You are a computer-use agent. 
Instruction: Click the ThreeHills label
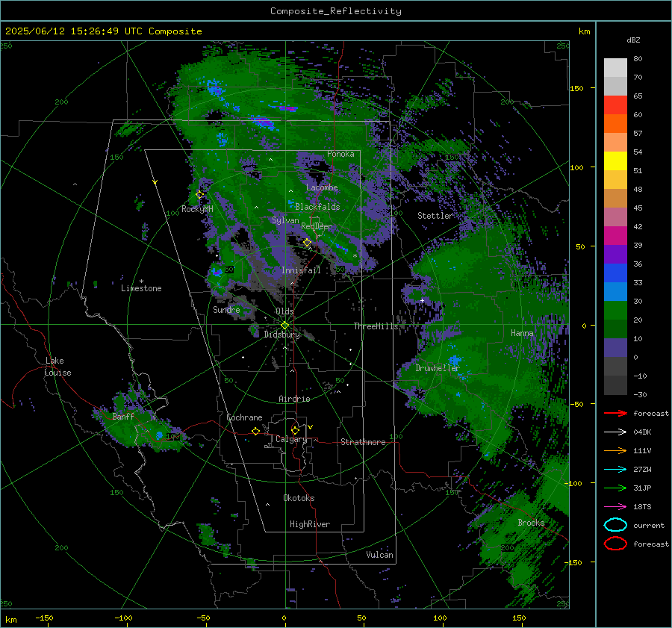tap(376, 326)
